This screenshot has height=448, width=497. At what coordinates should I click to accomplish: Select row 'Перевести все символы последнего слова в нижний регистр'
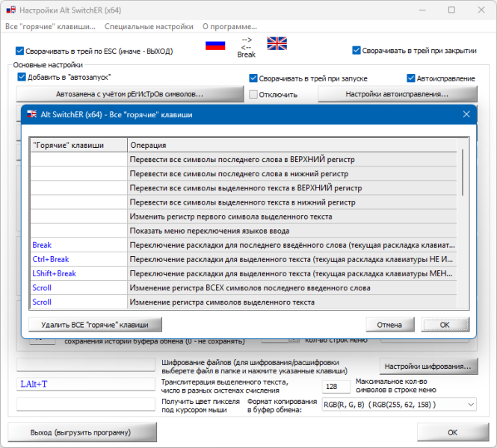(244, 174)
